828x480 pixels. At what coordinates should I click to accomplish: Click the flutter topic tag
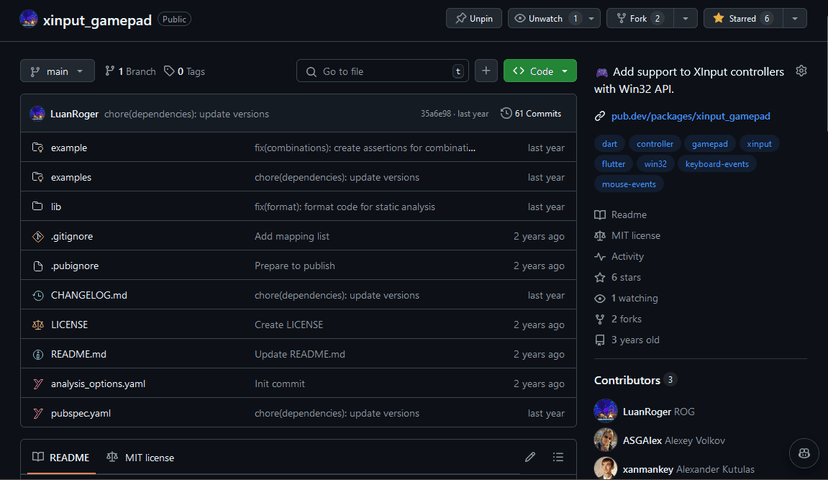point(613,164)
